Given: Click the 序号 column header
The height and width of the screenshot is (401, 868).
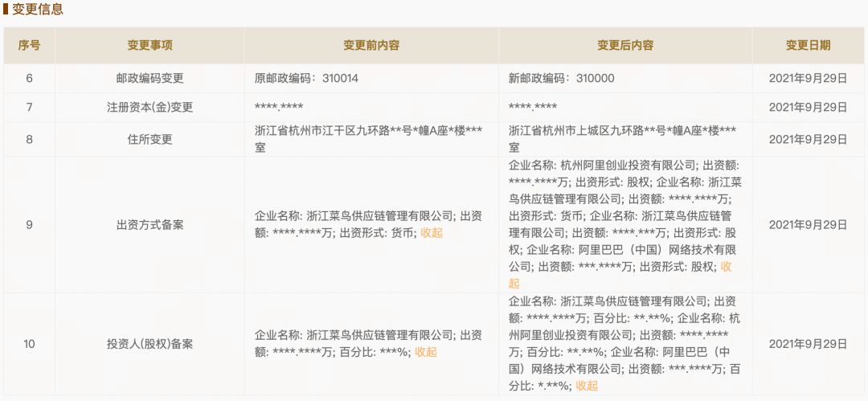Looking at the screenshot, I should pyautogui.click(x=30, y=46).
